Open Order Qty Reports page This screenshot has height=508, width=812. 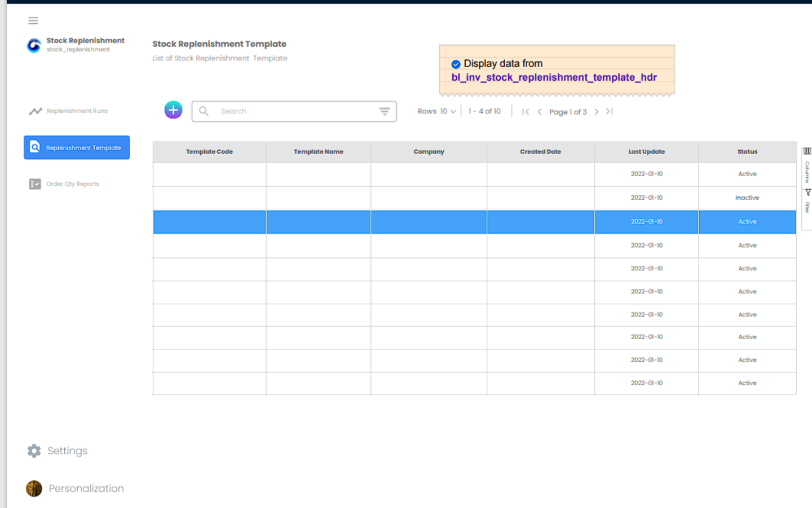pyautogui.click(x=72, y=184)
